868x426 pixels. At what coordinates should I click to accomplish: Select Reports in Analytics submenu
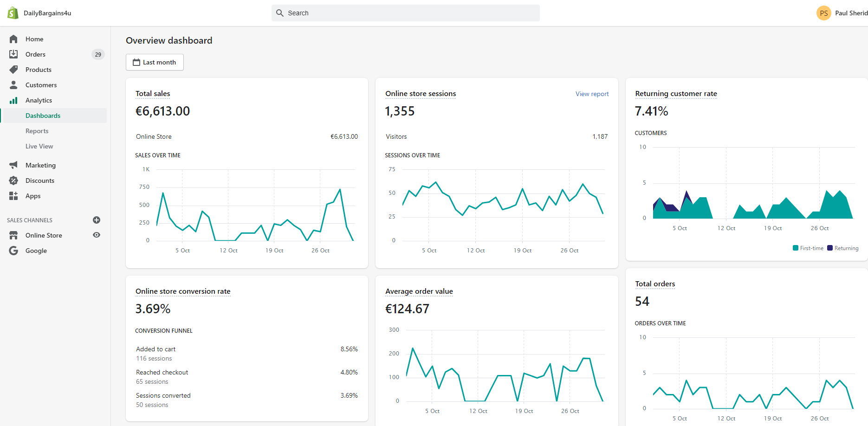37,131
